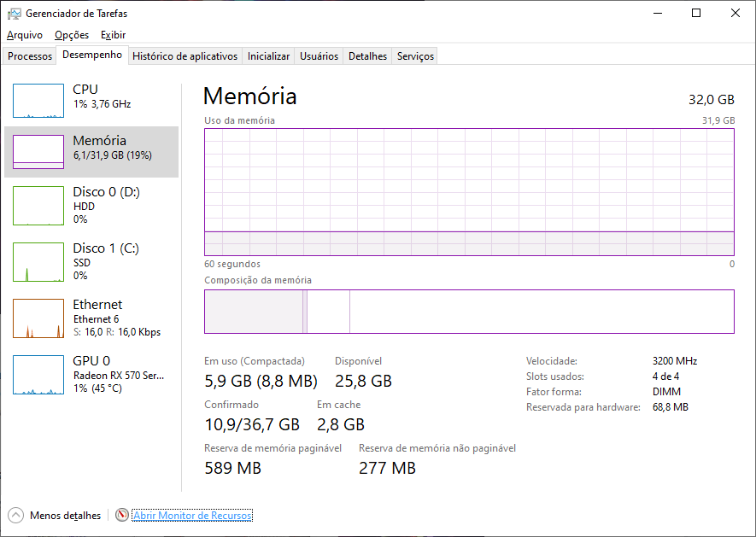The width and height of the screenshot is (756, 537).
Task: Click the Resource Monitor icon
Action: pos(122,516)
